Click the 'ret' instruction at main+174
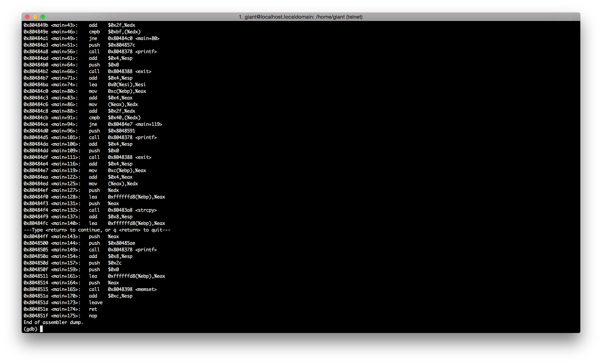The image size is (602, 364). coord(93,309)
